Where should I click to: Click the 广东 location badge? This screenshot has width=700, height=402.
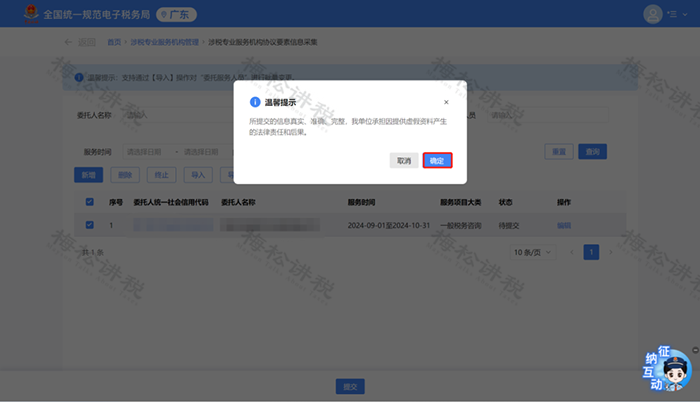(x=176, y=15)
